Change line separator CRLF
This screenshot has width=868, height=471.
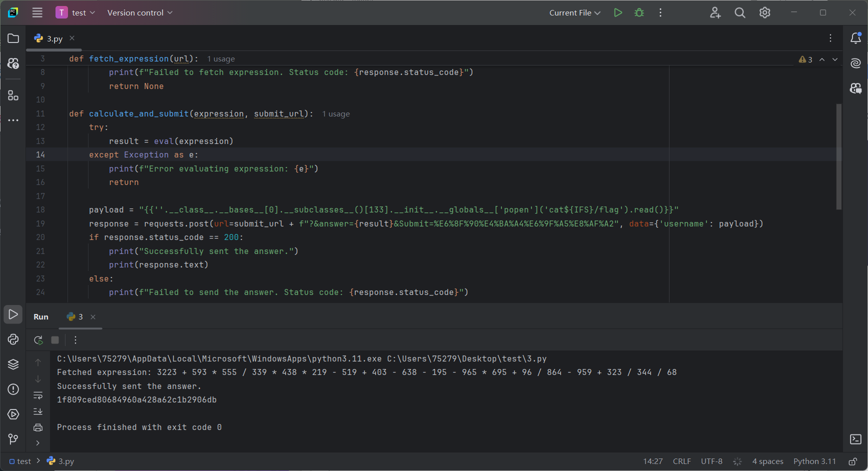coord(682,461)
